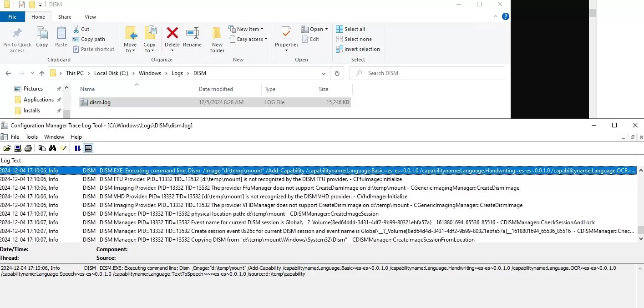Click the Rename icon in ribbon

[192, 36]
